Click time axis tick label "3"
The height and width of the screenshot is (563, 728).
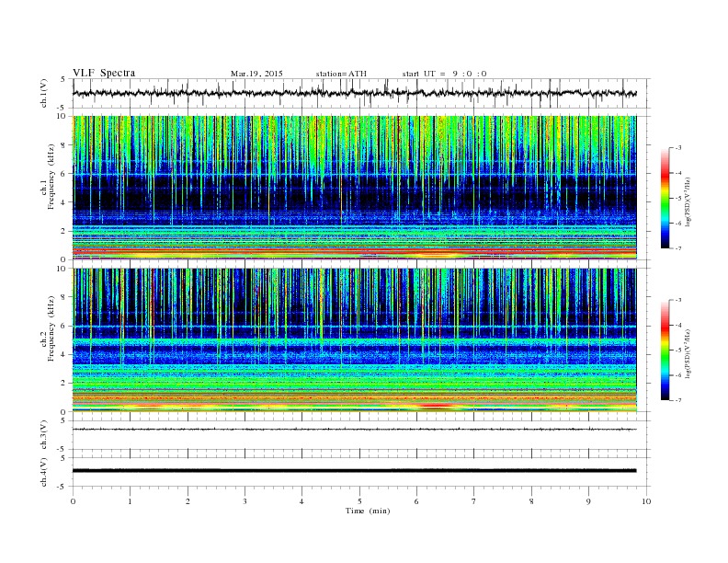tap(245, 501)
